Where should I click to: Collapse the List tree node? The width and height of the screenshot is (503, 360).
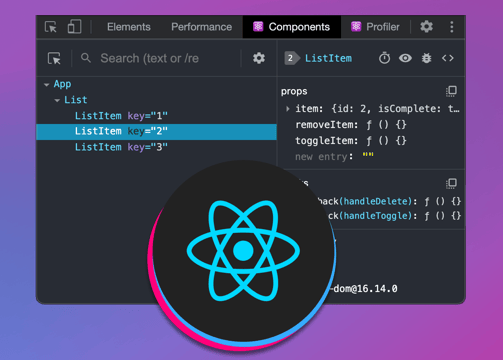57,100
